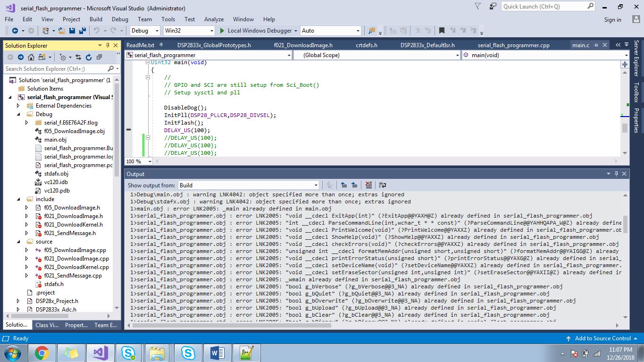Open the Build menu
This screenshot has height=362, width=644.
click(x=96, y=19)
